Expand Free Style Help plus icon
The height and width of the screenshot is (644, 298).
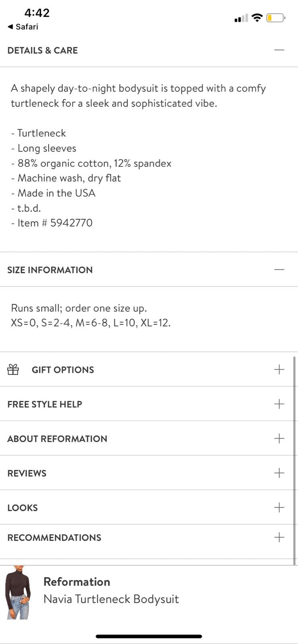tap(279, 404)
